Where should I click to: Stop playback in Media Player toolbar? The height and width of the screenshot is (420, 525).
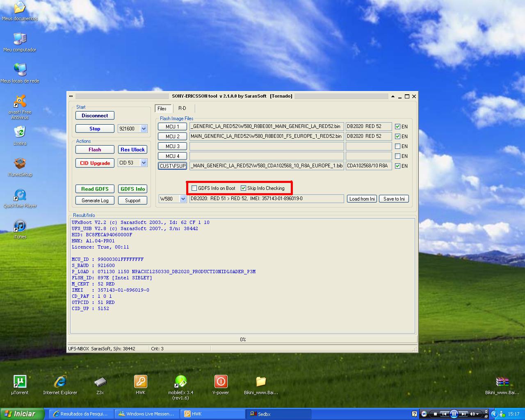pos(435,414)
